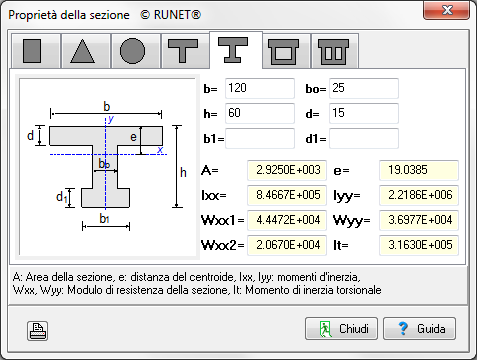Select the double-cell box section tab

(335, 51)
